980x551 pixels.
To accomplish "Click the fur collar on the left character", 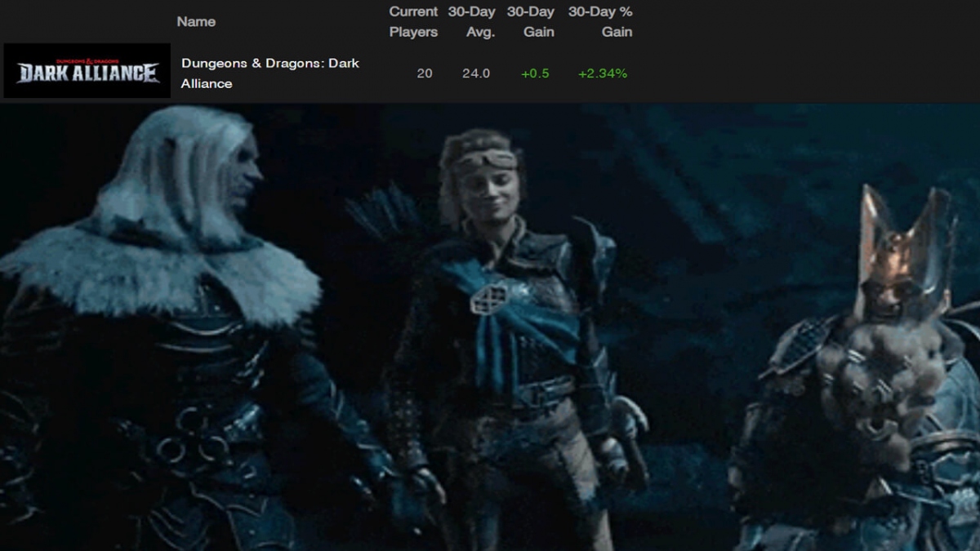I will [163, 269].
